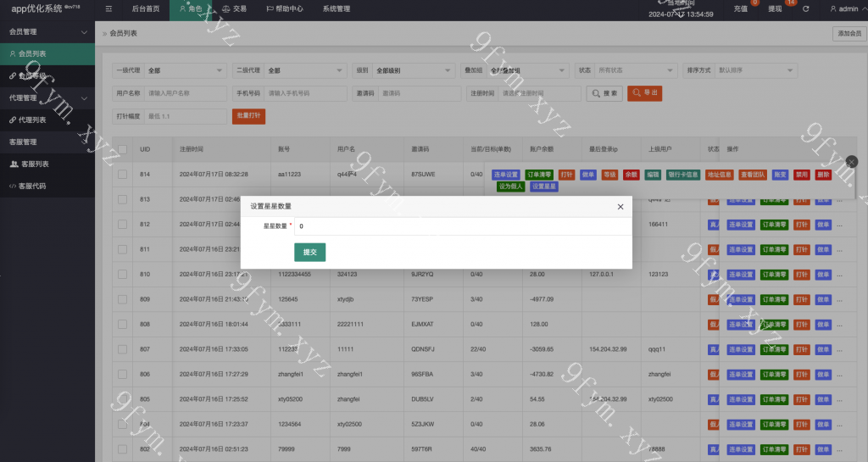
Task: Toggle the select-all checkbox in table header
Action: pyautogui.click(x=122, y=149)
